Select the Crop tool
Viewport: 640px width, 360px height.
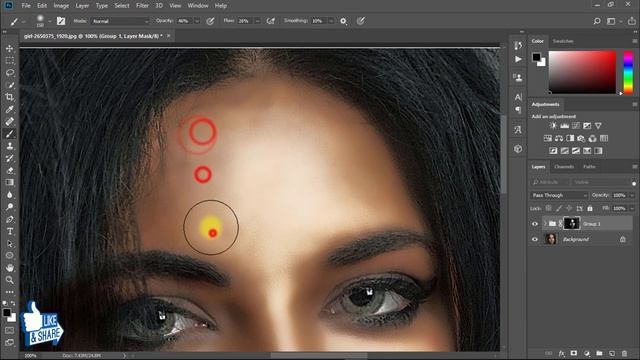pos(9,97)
